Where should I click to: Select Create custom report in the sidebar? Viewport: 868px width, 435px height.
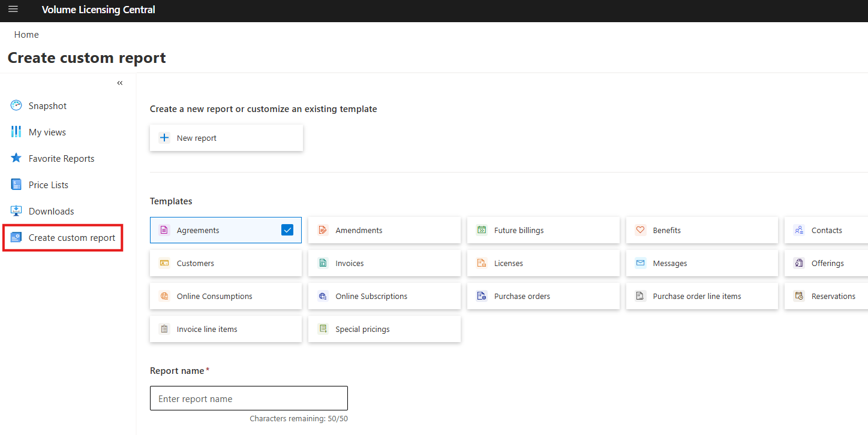pyautogui.click(x=62, y=237)
